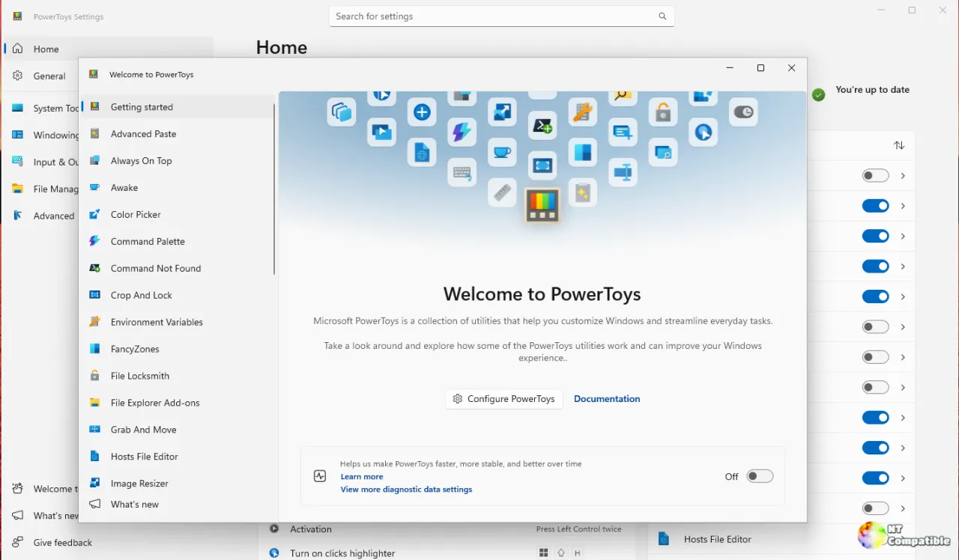Select the Advanced icon in Settings sidebar
The image size is (959, 560).
coord(17,216)
